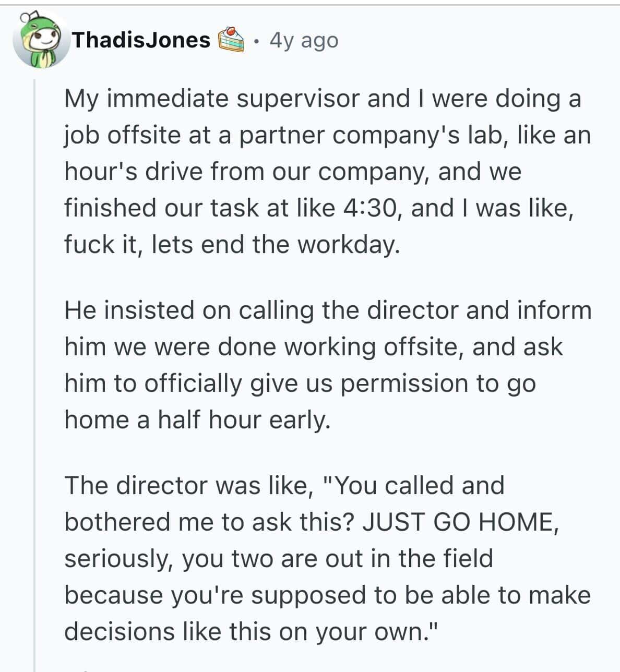Click the cake day icon
Image resolution: width=620 pixels, height=672 pixels.
pyautogui.click(x=230, y=40)
